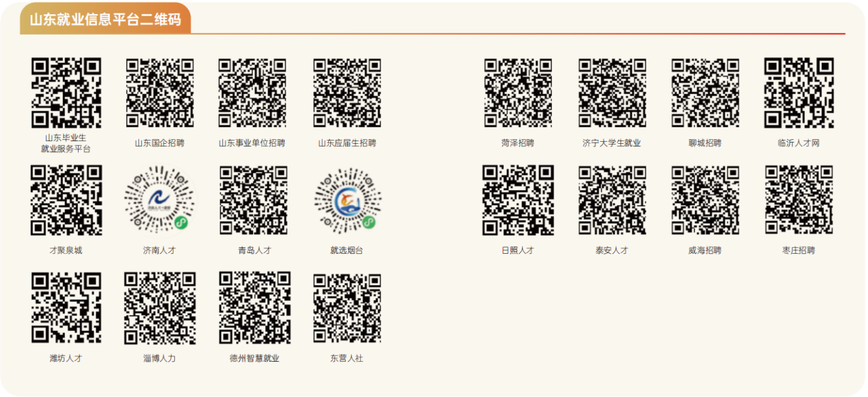Select the 山东就业信息平台二维码 header tab

[x=105, y=20]
